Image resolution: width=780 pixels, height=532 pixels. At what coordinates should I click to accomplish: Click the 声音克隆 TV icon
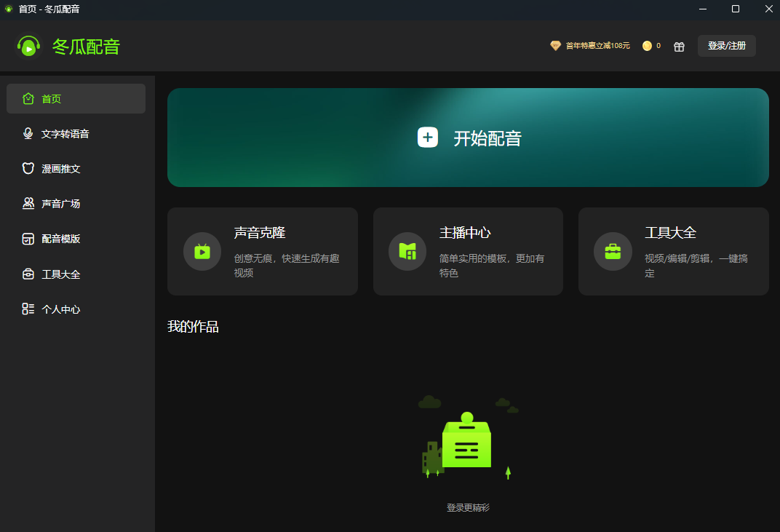(202, 252)
